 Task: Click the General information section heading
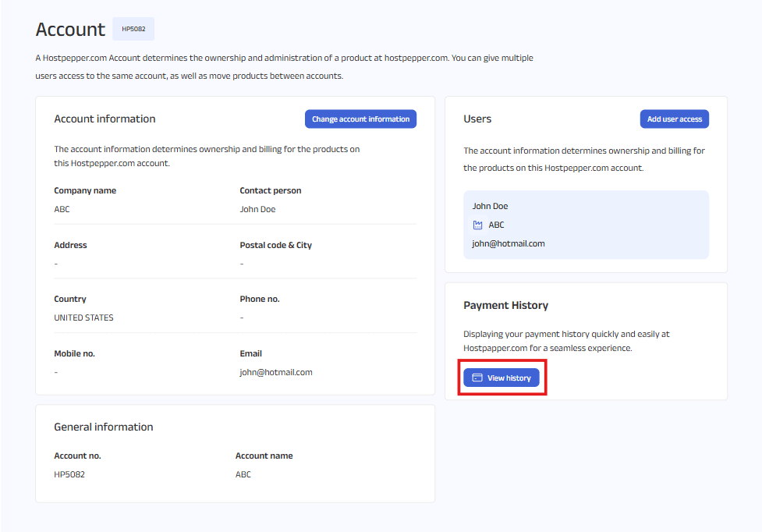[103, 427]
